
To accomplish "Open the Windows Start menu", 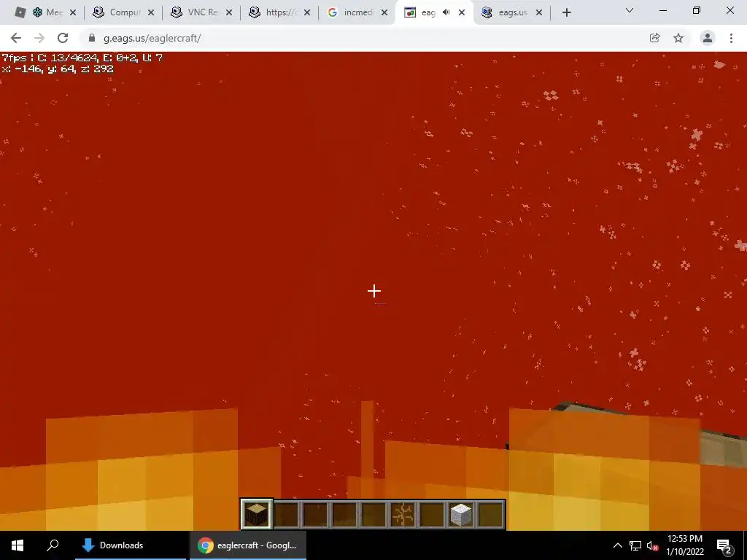I will [18, 545].
